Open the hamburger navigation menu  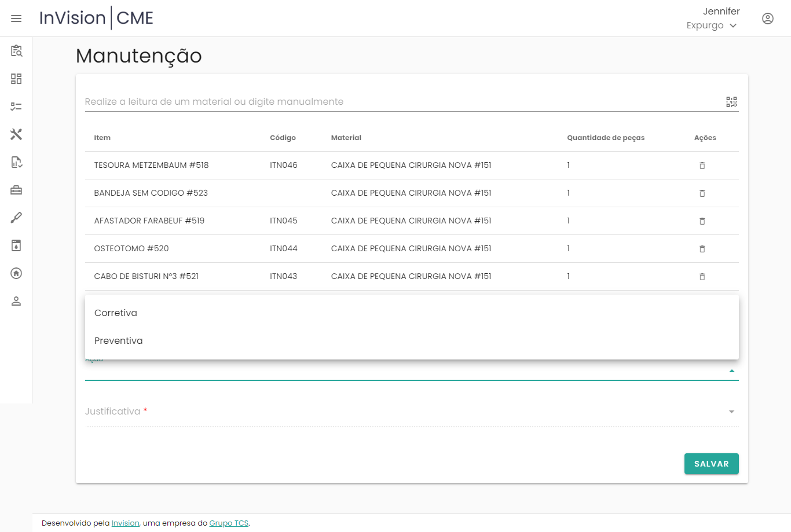[16, 19]
